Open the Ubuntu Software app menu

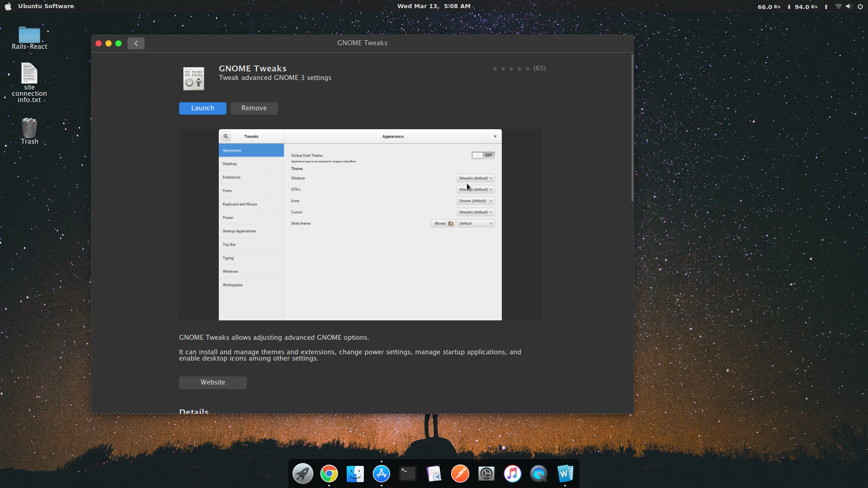tap(46, 6)
